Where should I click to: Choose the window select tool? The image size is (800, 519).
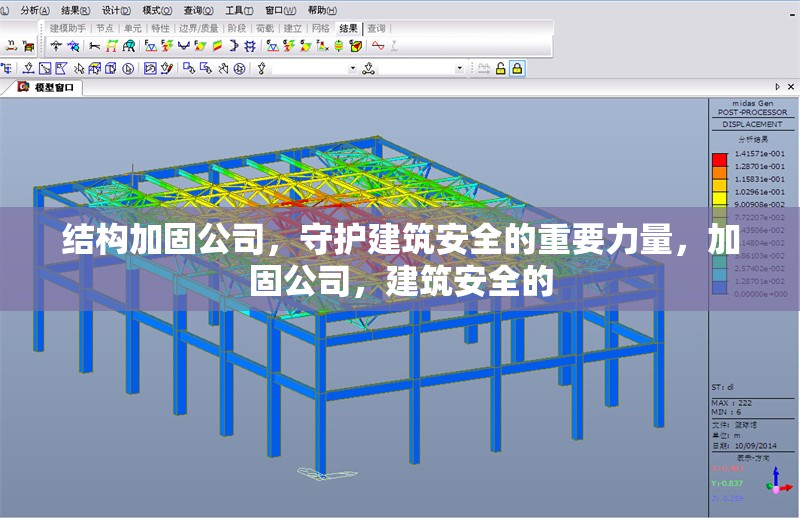pyautogui.click(x=45, y=68)
